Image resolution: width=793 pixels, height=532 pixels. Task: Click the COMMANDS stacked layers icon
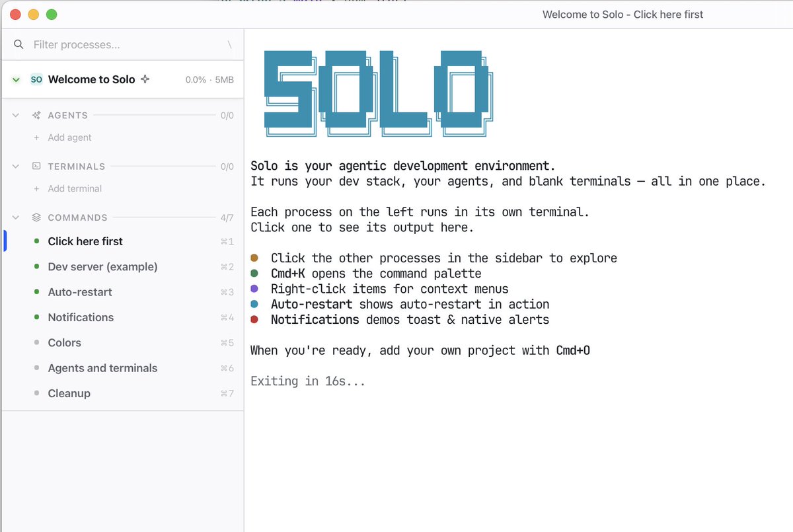[x=36, y=217]
